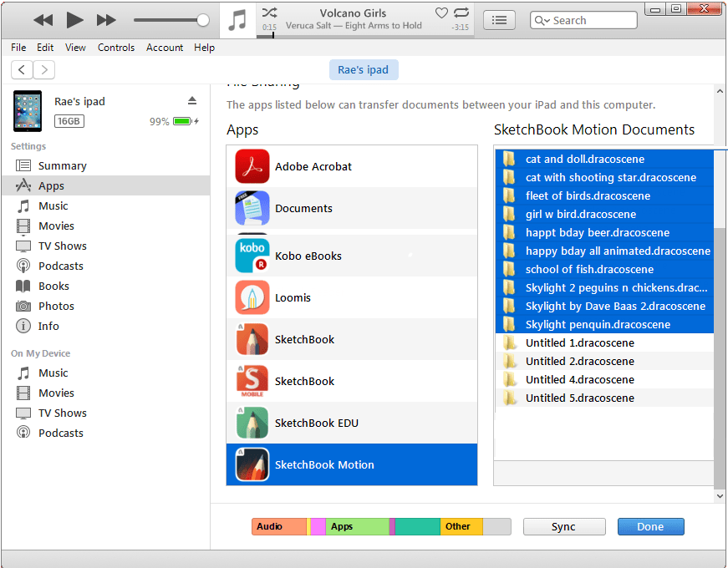Screen dimensions: 728x568
Task: Eject Rae's ipad
Action: [x=192, y=101]
